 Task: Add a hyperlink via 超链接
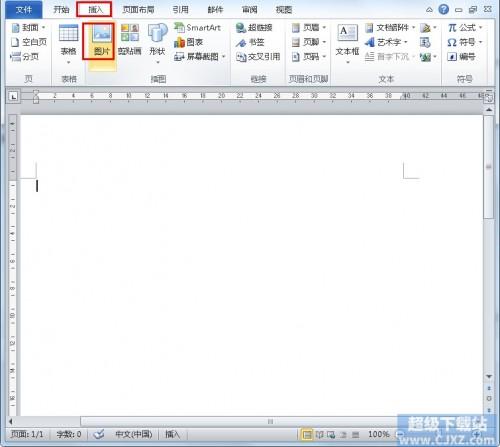[x=254, y=27]
